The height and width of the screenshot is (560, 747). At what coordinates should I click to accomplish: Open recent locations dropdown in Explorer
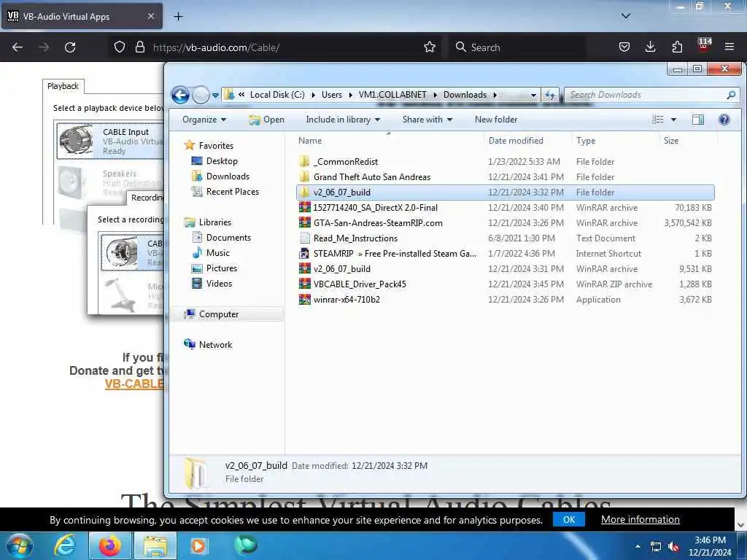point(215,95)
